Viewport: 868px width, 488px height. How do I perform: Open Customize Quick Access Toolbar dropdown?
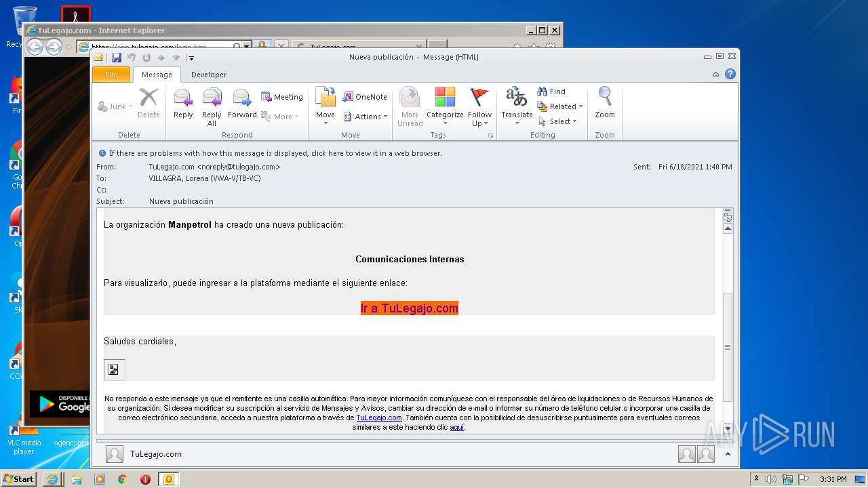(191, 58)
